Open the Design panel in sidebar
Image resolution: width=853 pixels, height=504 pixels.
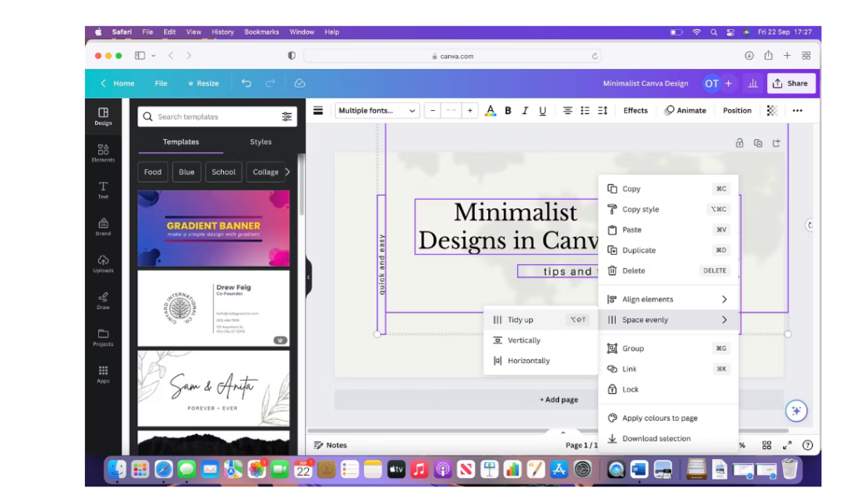click(102, 116)
